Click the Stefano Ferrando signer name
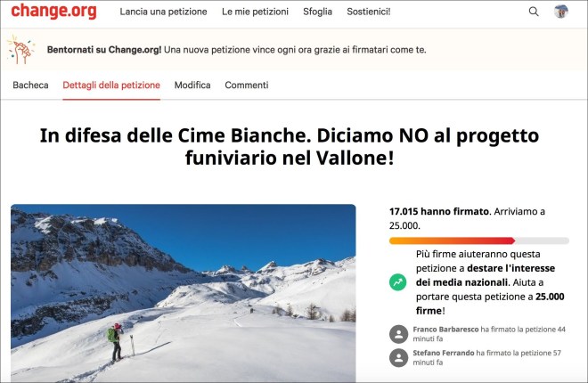Image resolution: width=588 pixels, height=383 pixels. (x=444, y=353)
